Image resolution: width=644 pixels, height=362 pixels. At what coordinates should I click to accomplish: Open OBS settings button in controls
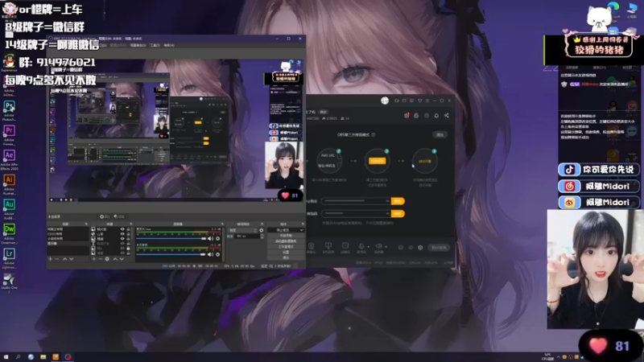pos(286,252)
